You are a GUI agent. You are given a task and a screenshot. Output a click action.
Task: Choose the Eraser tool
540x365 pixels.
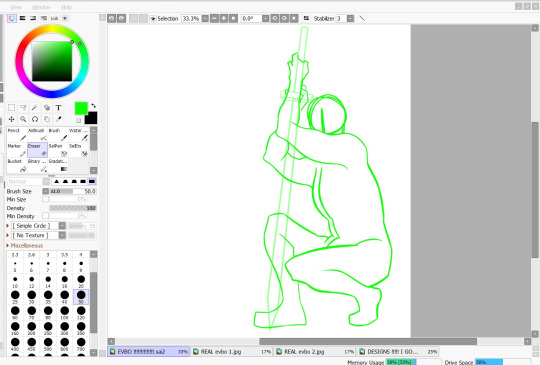coord(37,150)
